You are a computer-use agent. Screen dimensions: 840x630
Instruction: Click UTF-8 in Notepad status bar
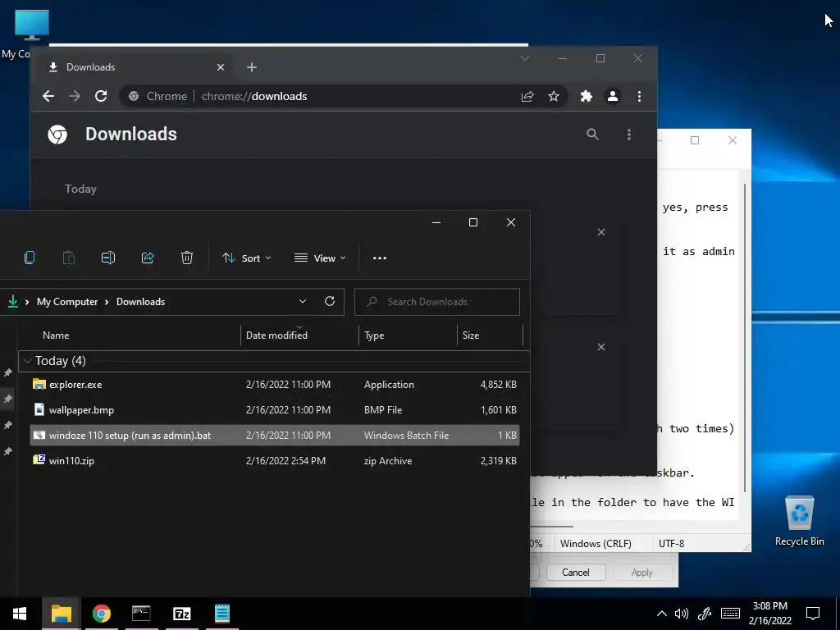point(672,543)
